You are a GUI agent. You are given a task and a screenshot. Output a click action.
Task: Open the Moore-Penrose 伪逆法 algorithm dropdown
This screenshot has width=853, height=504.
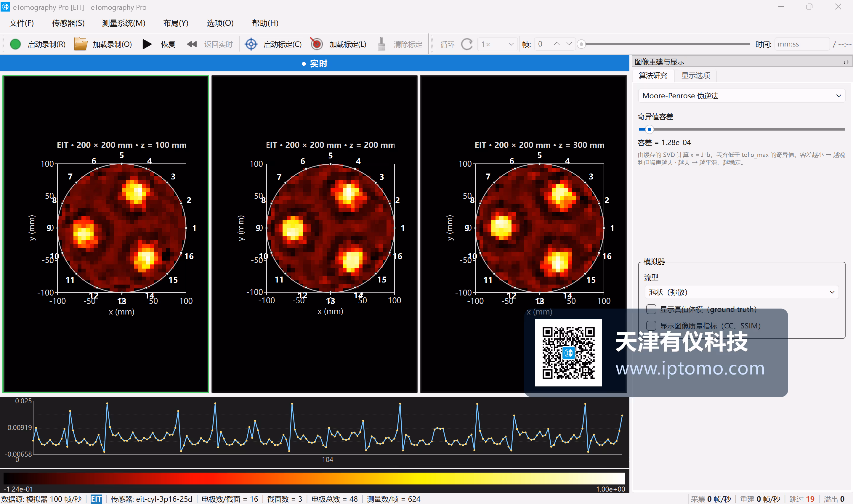741,96
